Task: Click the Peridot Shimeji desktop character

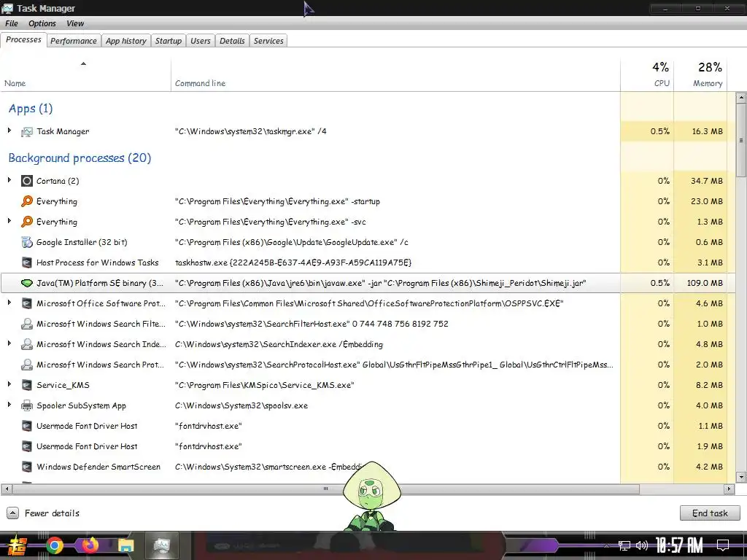Action: click(x=371, y=496)
